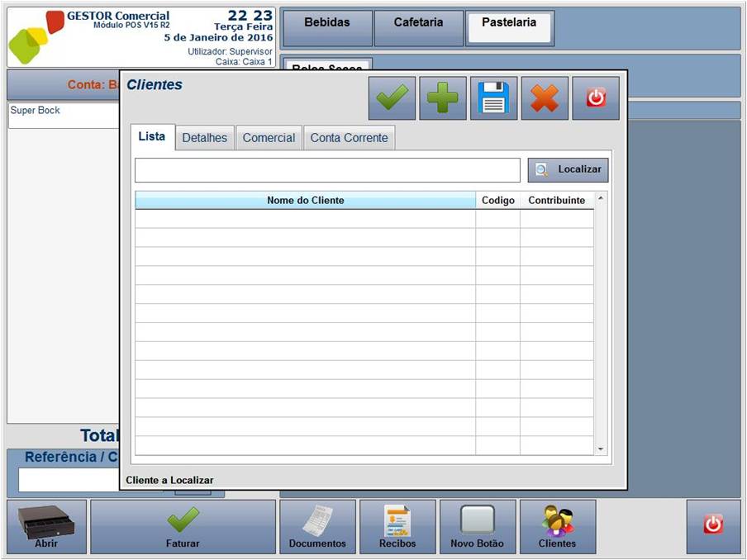Open the Recibos receipts icon
Screen dimensions: 747x560
coord(397,527)
